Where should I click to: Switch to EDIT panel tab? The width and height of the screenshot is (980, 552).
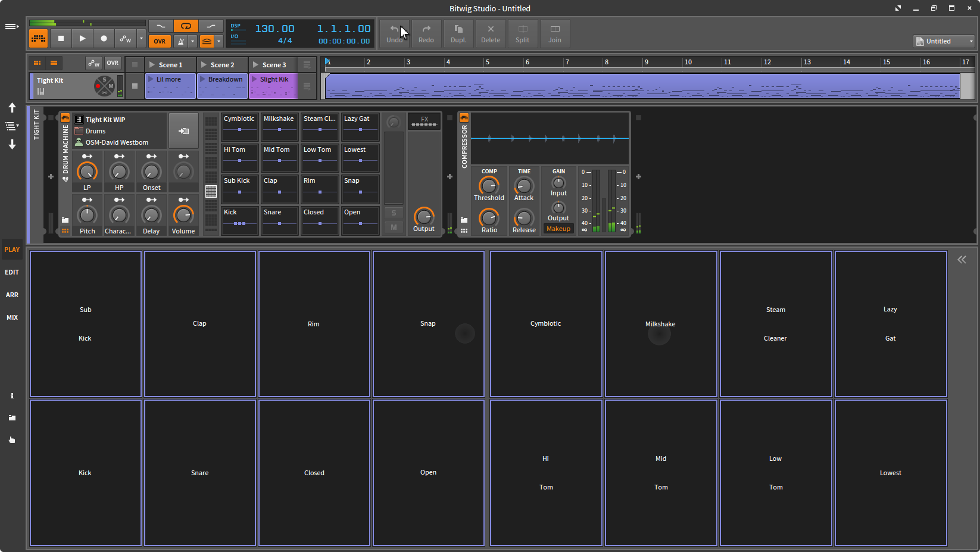click(x=12, y=272)
